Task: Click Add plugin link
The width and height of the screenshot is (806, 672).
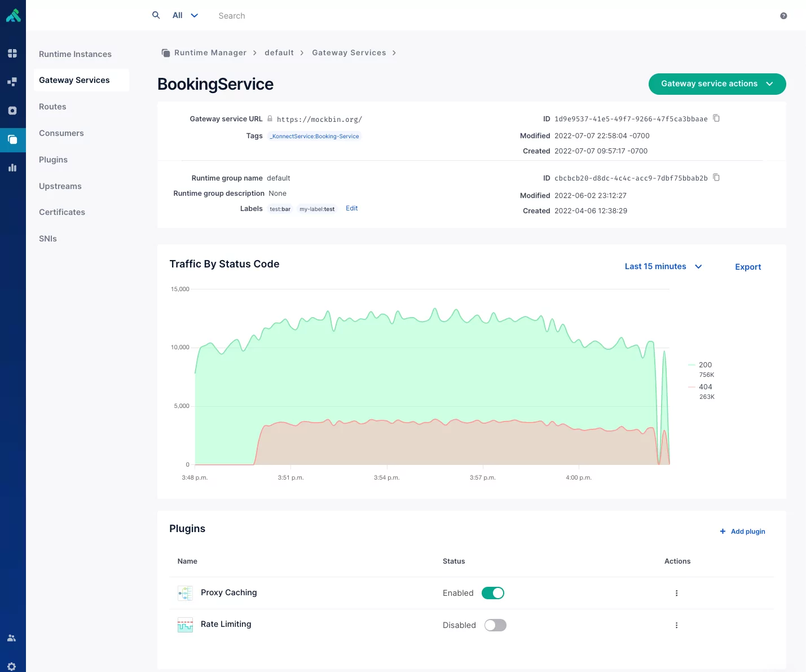Action: 742,532
